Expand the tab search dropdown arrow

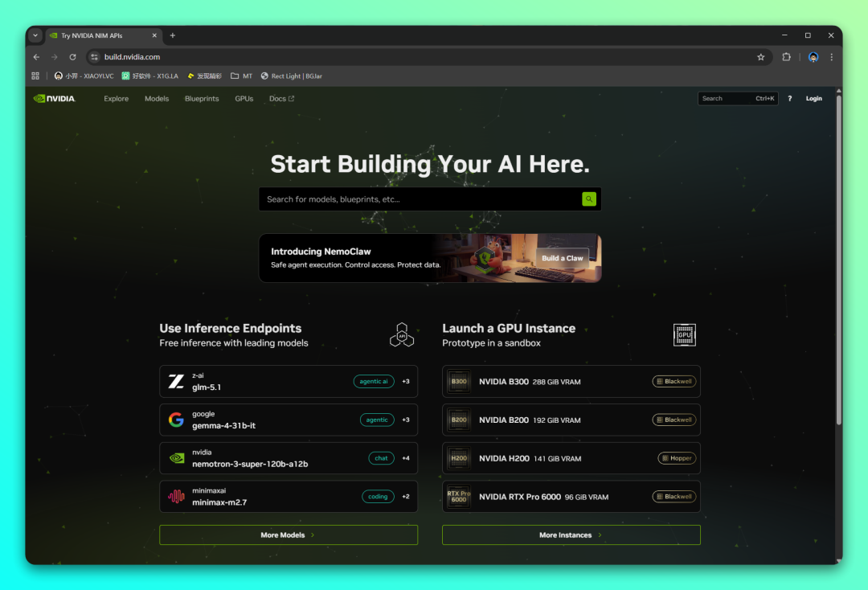(35, 35)
